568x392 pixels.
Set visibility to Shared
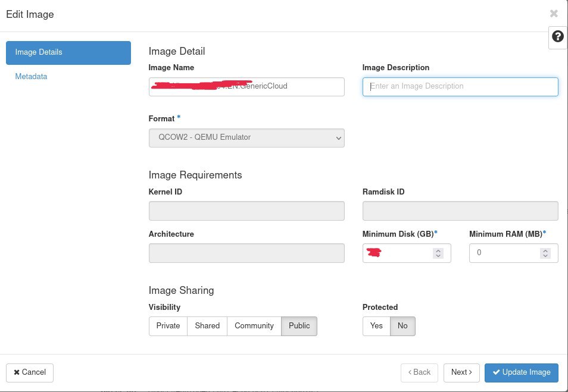(x=207, y=326)
